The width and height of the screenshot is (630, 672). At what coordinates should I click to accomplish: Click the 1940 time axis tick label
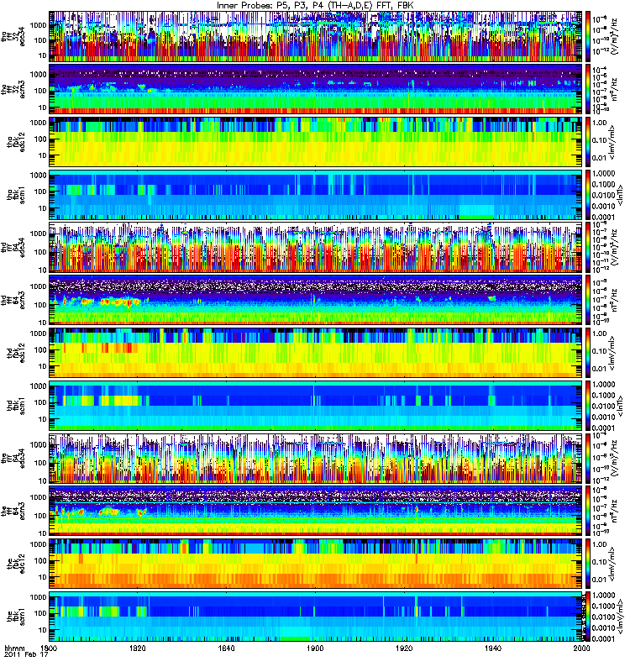point(493,648)
